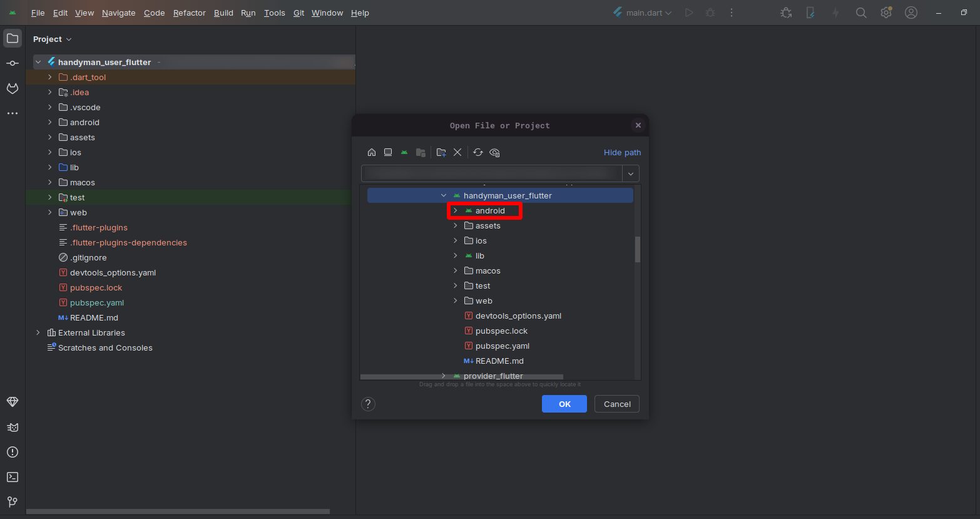Click the help question mark button
The width and height of the screenshot is (980, 519).
click(x=368, y=404)
